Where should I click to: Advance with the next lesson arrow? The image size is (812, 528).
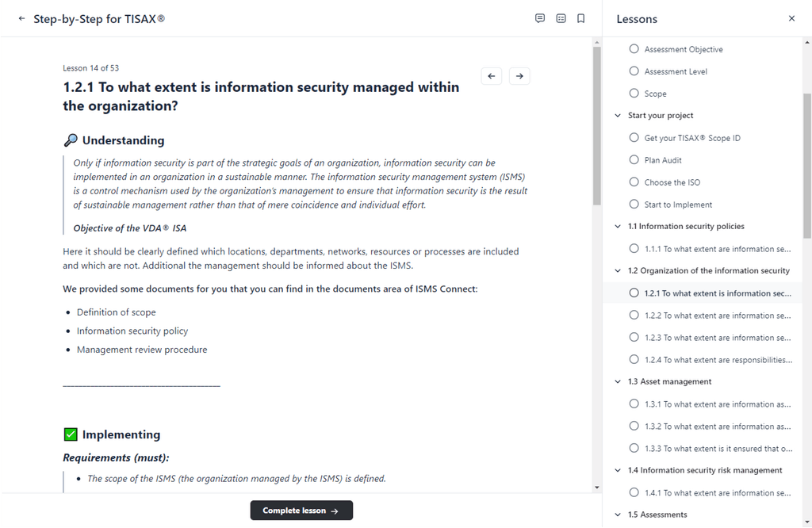pos(519,75)
